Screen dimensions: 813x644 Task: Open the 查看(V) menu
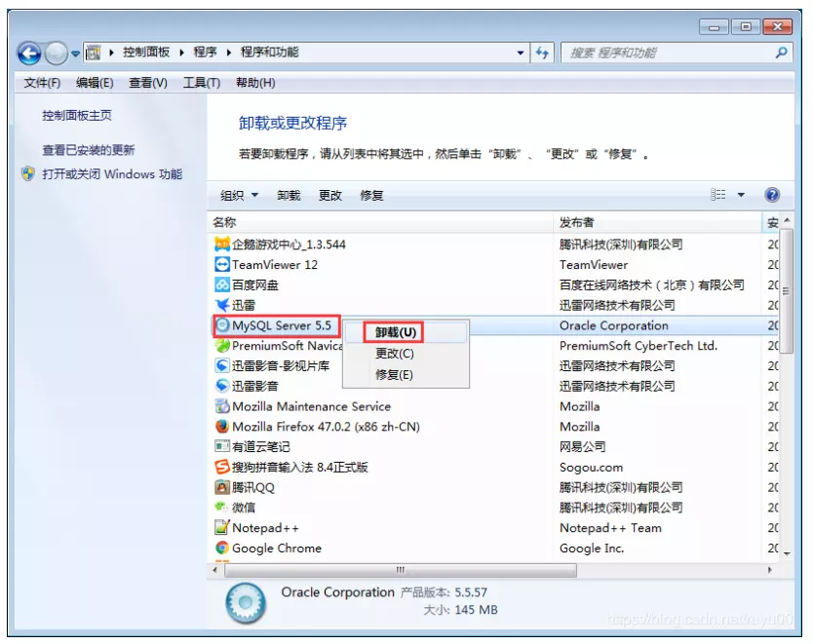(148, 83)
